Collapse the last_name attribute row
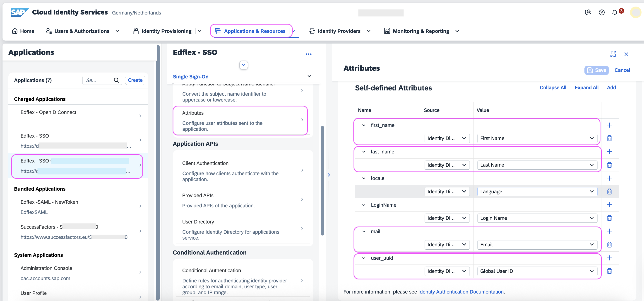 click(x=364, y=152)
